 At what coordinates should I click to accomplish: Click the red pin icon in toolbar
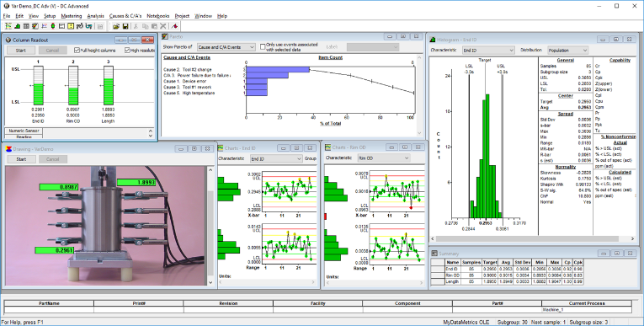174,26
